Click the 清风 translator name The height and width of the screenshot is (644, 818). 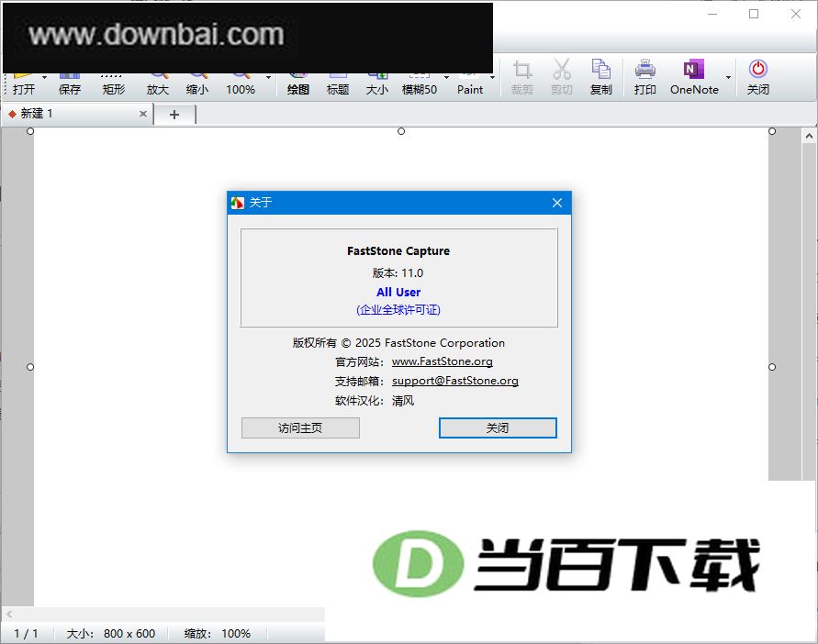click(x=403, y=401)
